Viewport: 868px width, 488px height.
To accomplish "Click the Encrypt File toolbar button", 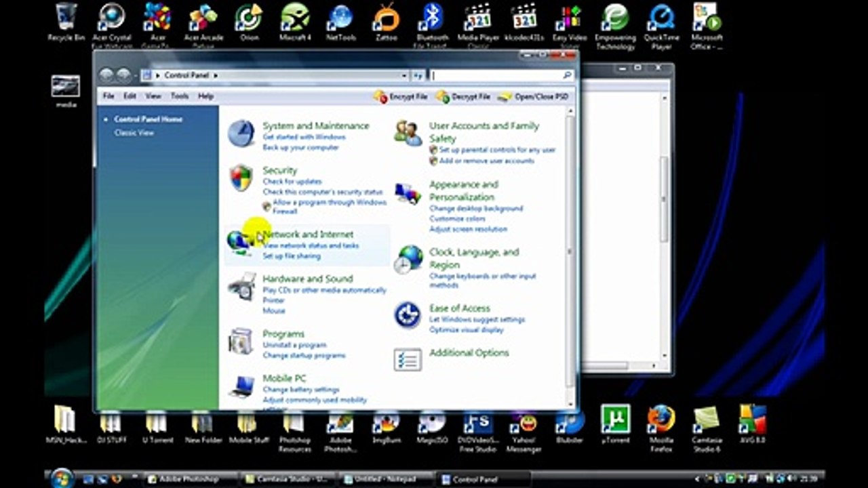I will [401, 97].
